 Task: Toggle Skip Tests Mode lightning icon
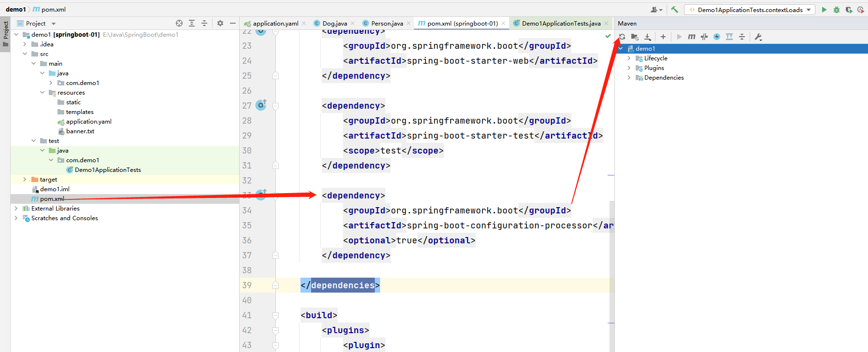click(717, 37)
